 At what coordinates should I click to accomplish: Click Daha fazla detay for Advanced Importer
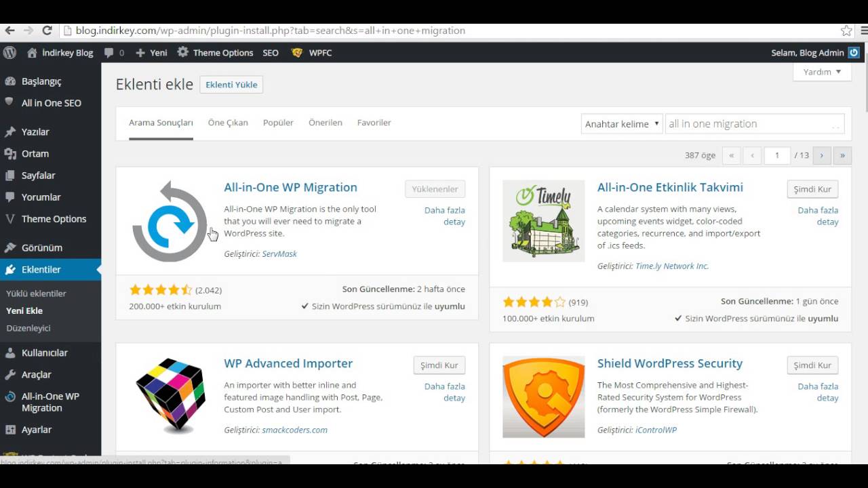[x=445, y=392]
